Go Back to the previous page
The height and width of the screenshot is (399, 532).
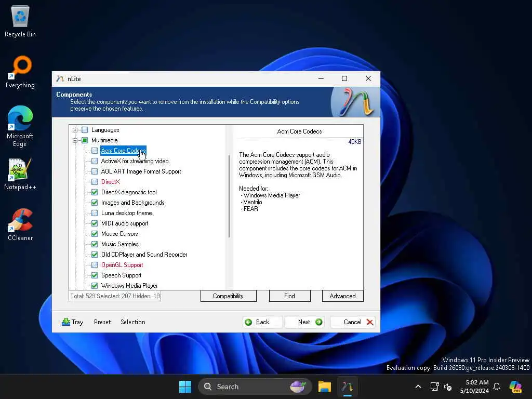262,322
